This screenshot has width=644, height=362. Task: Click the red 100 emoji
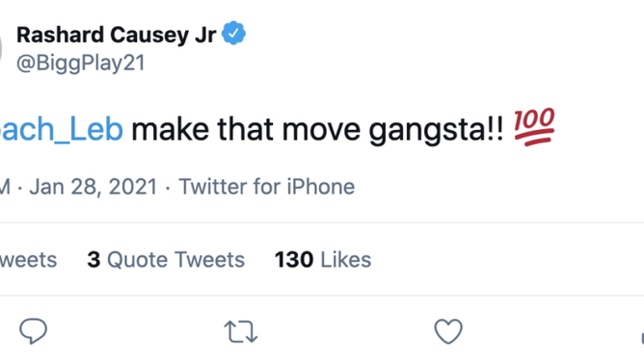point(534,127)
